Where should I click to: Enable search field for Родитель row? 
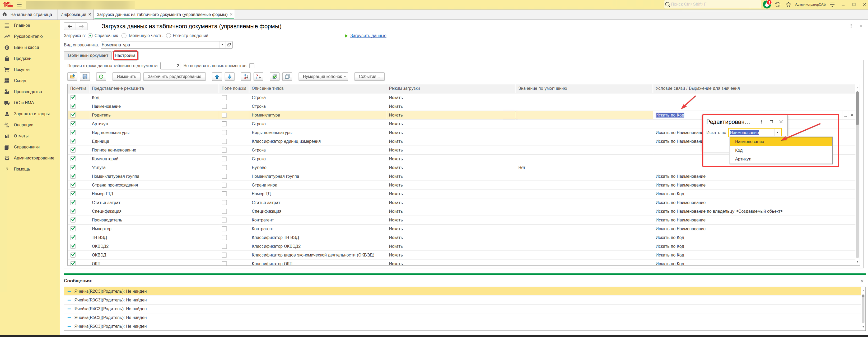tap(225, 115)
